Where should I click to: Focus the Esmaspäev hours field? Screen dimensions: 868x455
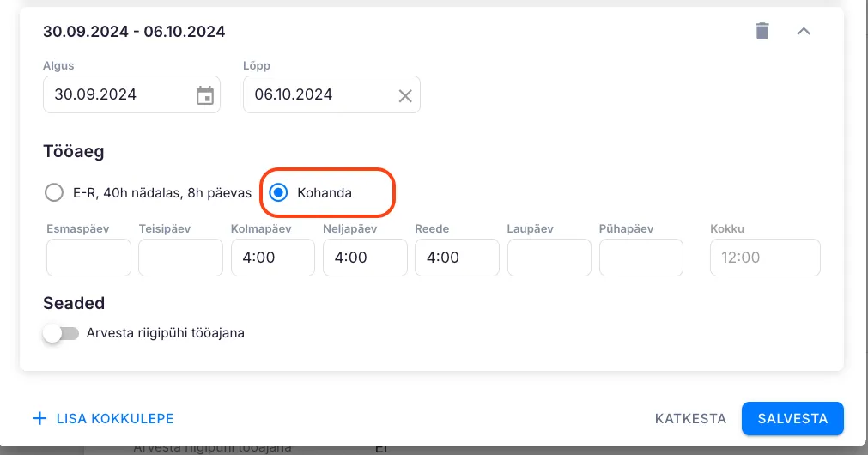(88, 258)
